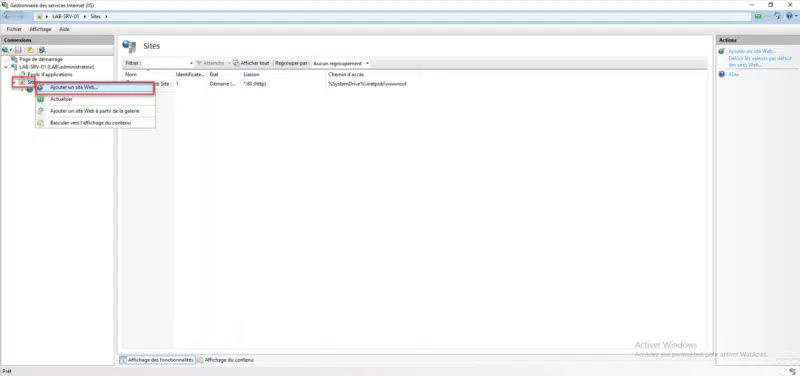Click the Atteindre button
Viewport: 800px width, 376px height.
[x=210, y=63]
